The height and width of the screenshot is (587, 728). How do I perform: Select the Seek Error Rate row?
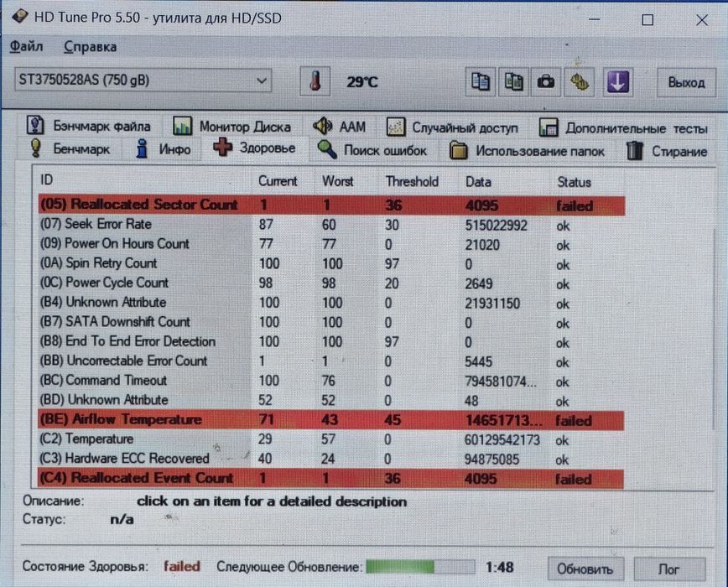[331, 225]
